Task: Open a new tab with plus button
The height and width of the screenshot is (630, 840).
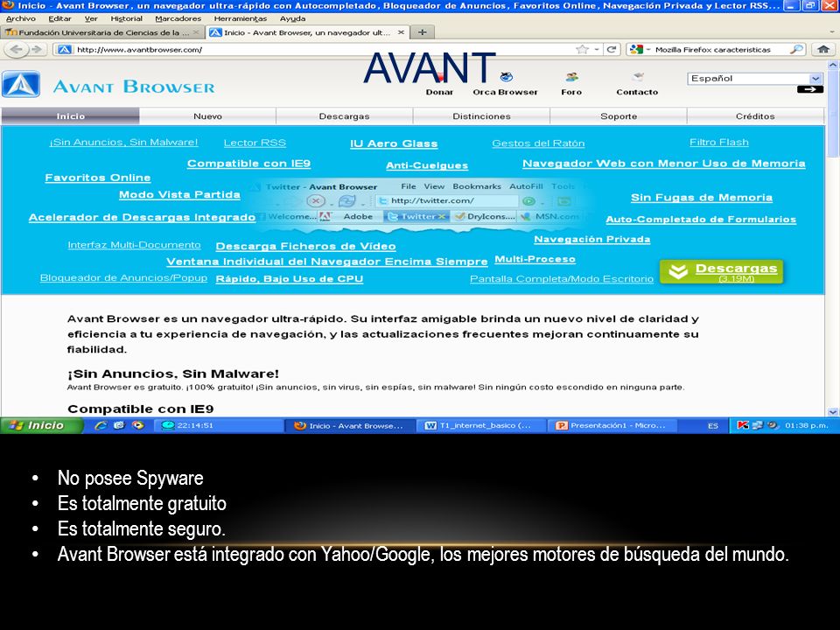Action: (x=422, y=32)
